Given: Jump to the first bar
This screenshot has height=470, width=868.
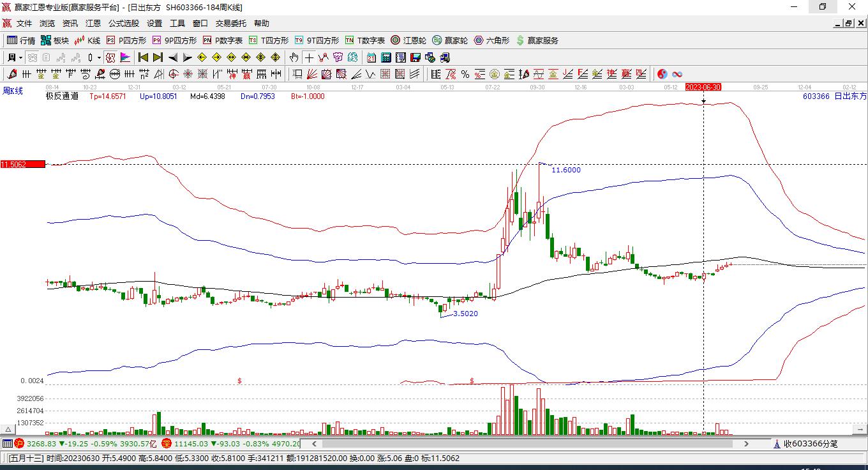Looking at the screenshot, I should point(144,57).
